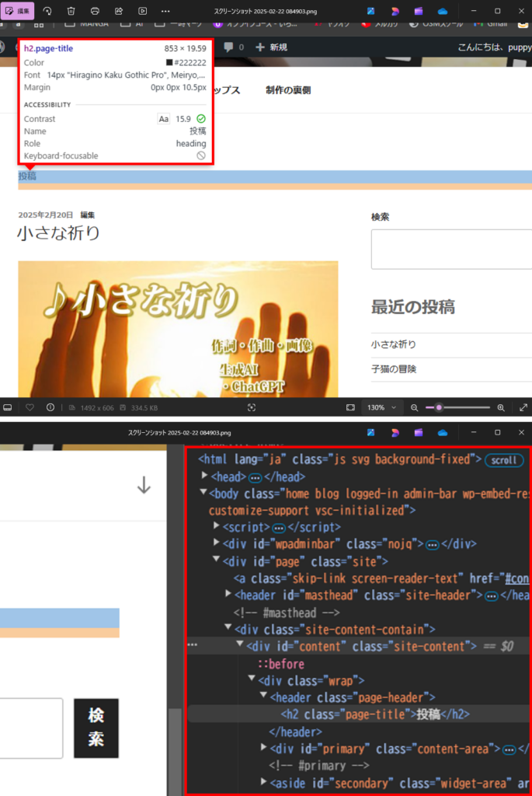Click the three-dot gutter icon beside div id=content
The height and width of the screenshot is (796, 532).
(192, 644)
